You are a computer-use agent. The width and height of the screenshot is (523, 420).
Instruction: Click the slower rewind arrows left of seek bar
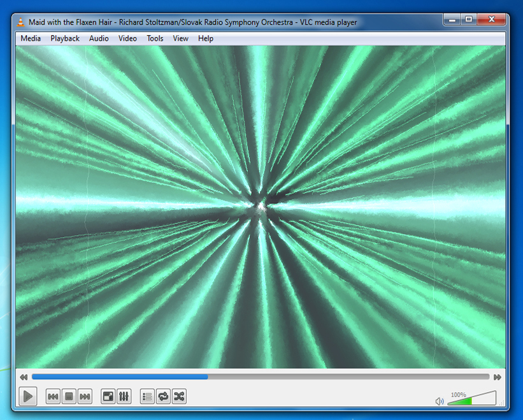pyautogui.click(x=24, y=377)
